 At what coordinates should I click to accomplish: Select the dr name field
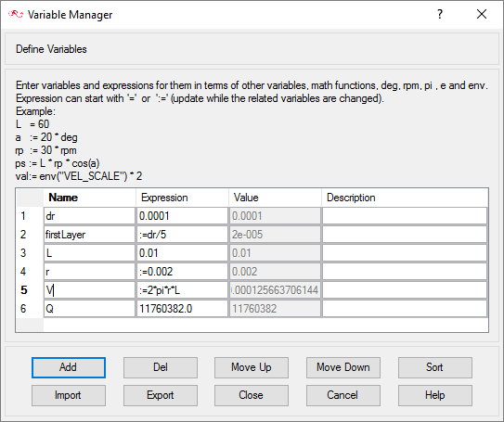90,216
